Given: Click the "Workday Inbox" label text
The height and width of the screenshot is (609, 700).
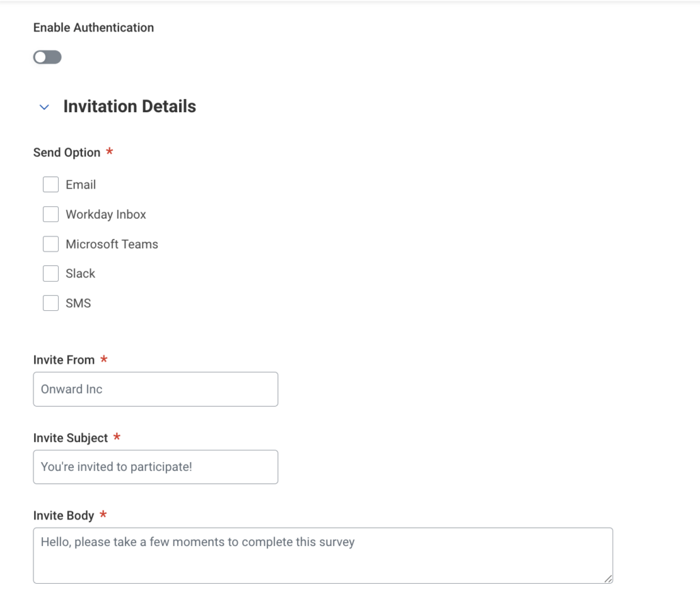Looking at the screenshot, I should 106,215.
